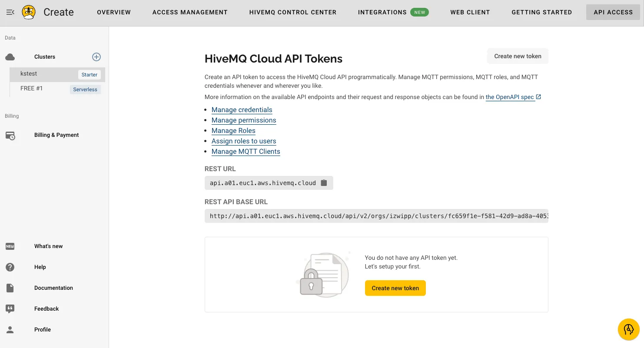Image resolution: width=644 pixels, height=348 pixels.
Task: Open the Overview tab
Action: [114, 12]
